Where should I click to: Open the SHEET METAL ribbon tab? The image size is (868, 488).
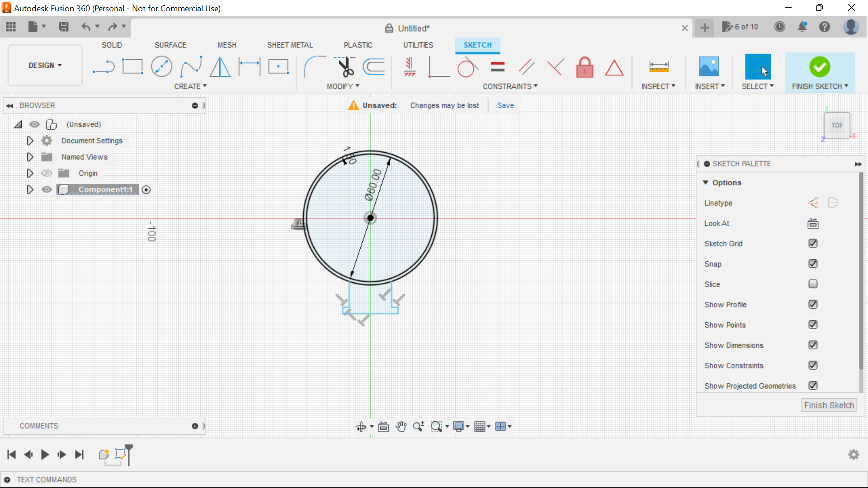point(290,45)
